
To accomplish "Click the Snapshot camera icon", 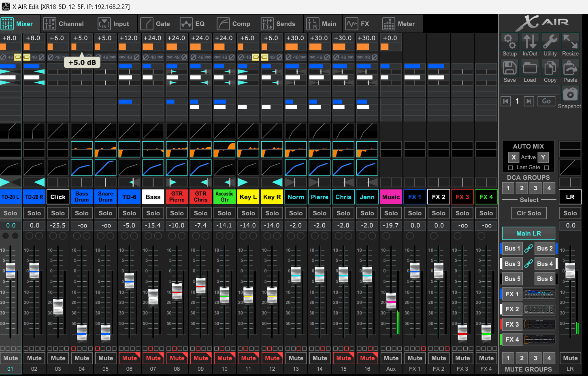I will click(x=570, y=94).
